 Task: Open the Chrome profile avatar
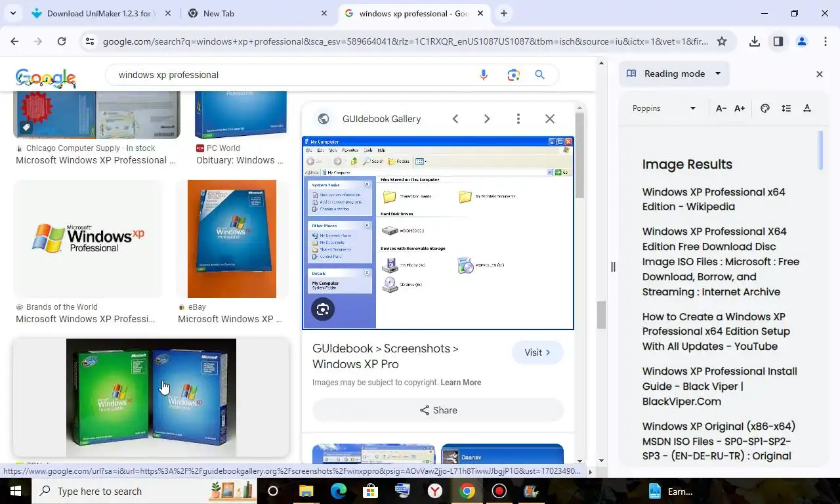802,41
